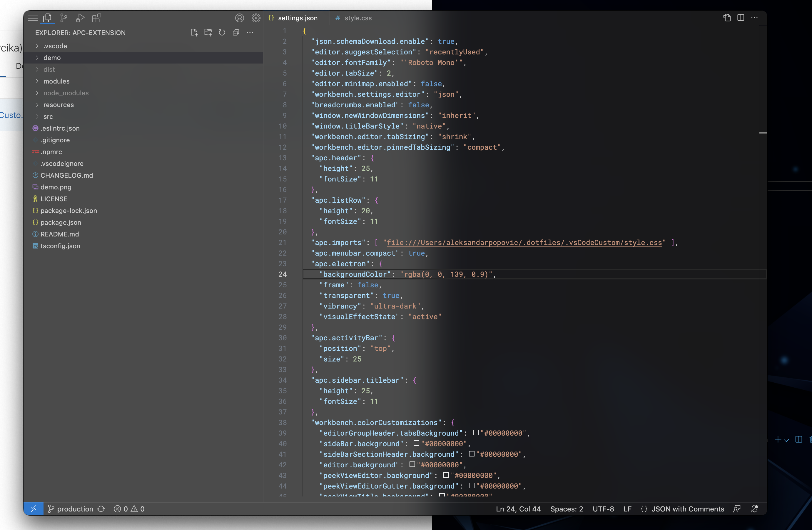Toggle the split editor right icon
Viewport: 812px width, 530px height.
pyautogui.click(x=741, y=18)
